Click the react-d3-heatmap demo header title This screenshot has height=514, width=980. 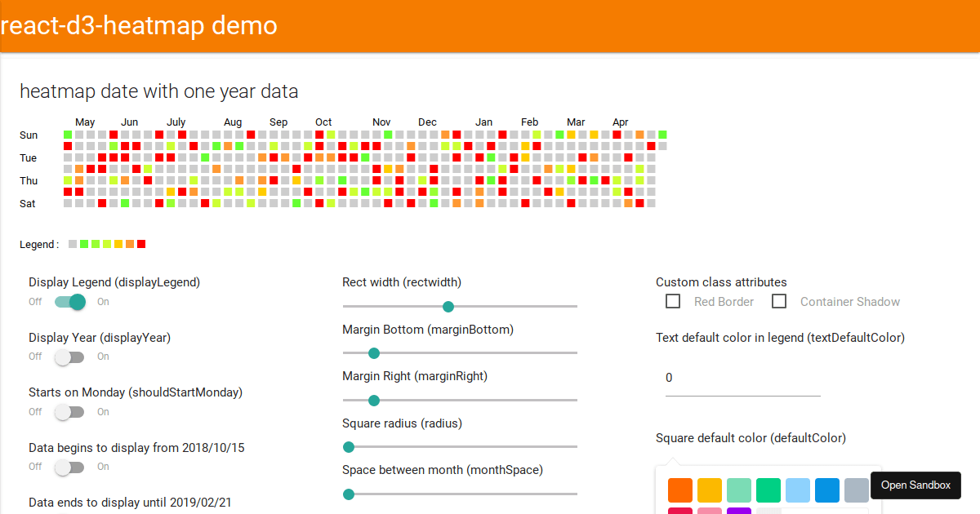(x=139, y=25)
